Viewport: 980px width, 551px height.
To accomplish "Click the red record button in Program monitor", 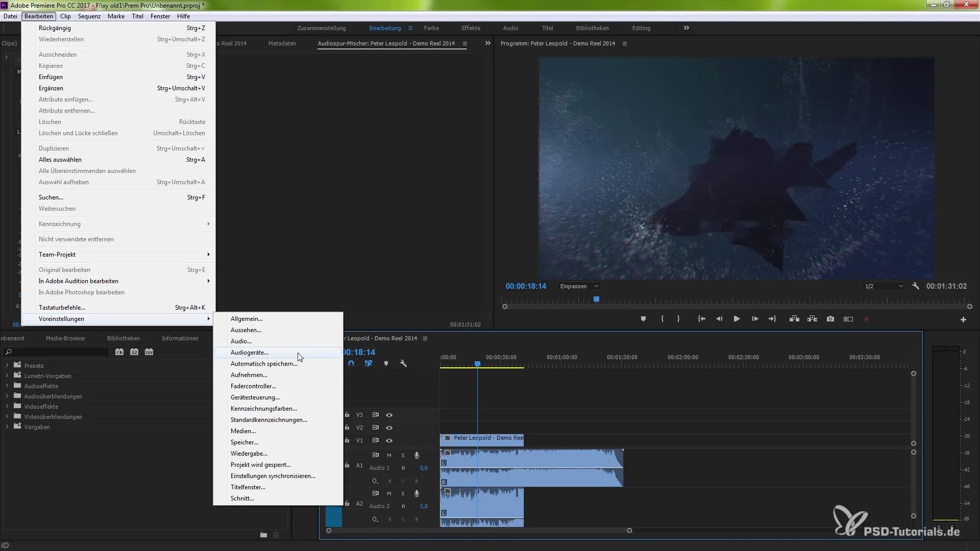I will click(x=866, y=319).
